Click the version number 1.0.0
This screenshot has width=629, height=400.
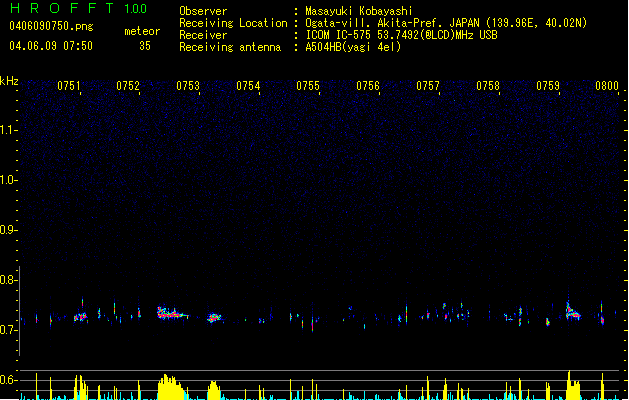[136, 8]
